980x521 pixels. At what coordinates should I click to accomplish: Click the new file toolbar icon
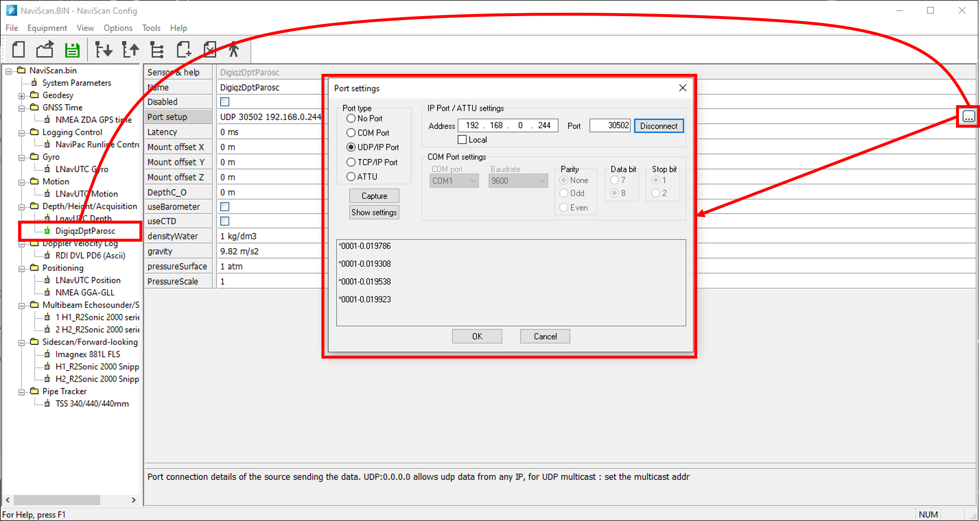(19, 50)
